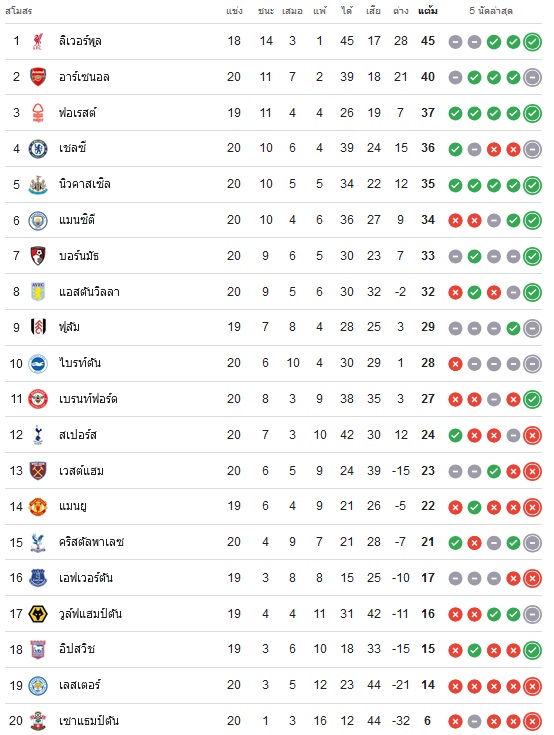Click the Leicester fox crest
The width and height of the screenshot is (554, 735).
[x=38, y=685]
